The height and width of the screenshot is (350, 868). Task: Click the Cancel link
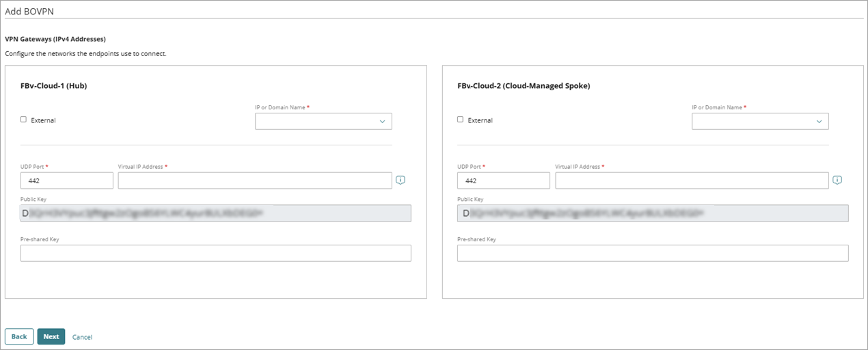tap(82, 337)
